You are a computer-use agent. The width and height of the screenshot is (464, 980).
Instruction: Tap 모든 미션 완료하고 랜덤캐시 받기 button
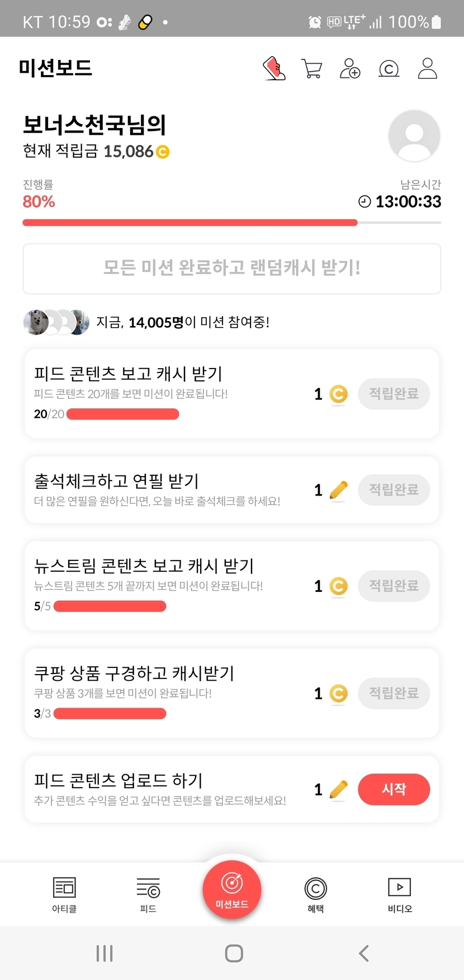(x=232, y=268)
